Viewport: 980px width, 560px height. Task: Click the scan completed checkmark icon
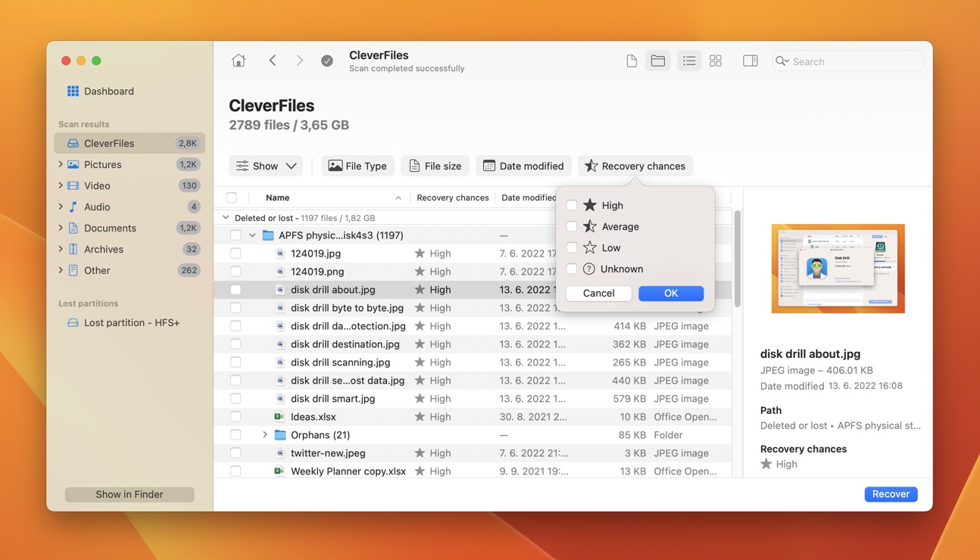[x=327, y=61]
